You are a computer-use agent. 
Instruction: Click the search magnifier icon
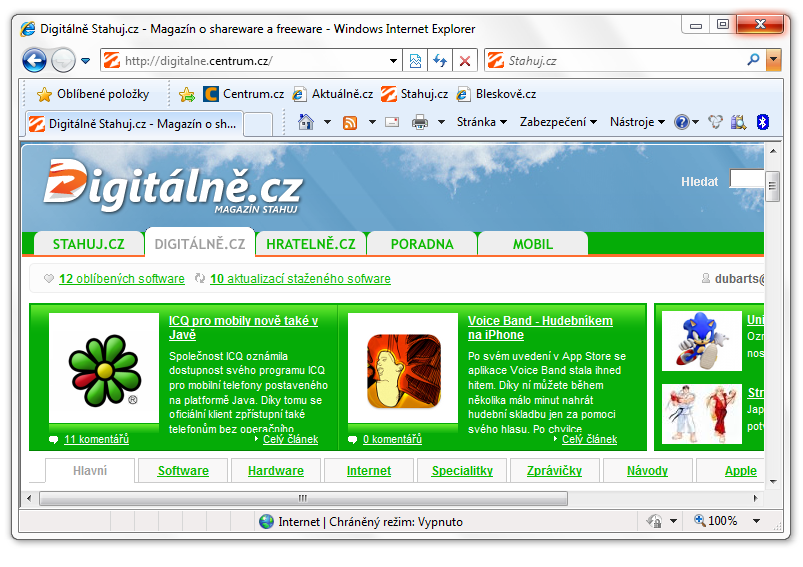pyautogui.click(x=753, y=60)
